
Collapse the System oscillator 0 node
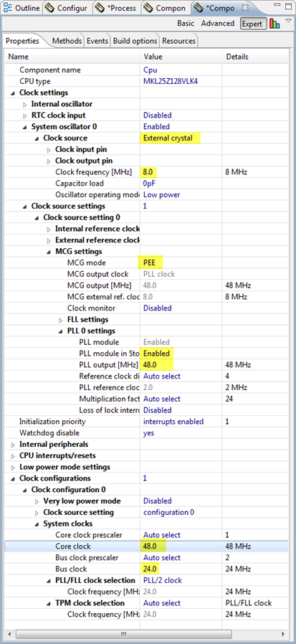pyautogui.click(x=24, y=127)
